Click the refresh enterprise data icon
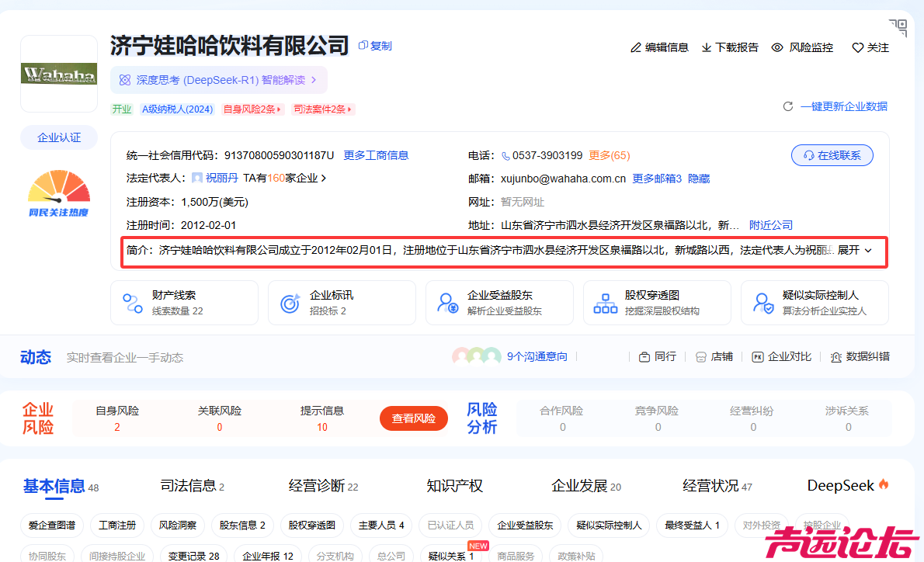Image resolution: width=924 pixels, height=562 pixels. (788, 106)
